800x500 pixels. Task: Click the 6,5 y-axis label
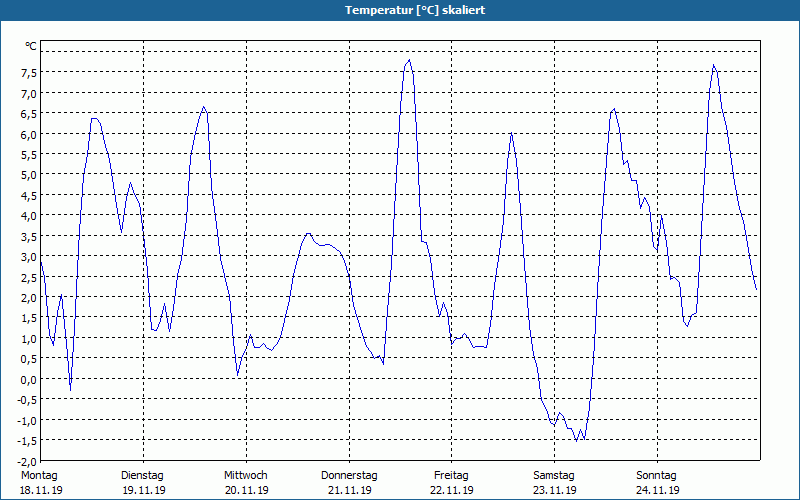(29, 113)
